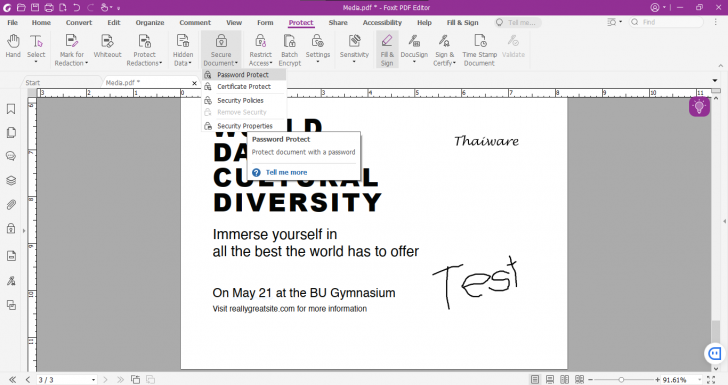The image size is (728, 385).
Task: Click zoom out minus button
Action: [x=591, y=380]
